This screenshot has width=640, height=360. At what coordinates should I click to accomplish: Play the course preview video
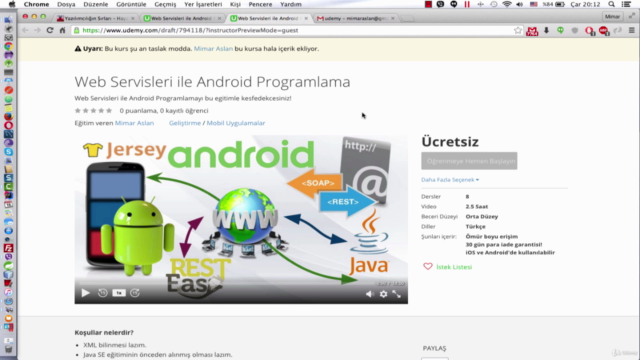85,293
